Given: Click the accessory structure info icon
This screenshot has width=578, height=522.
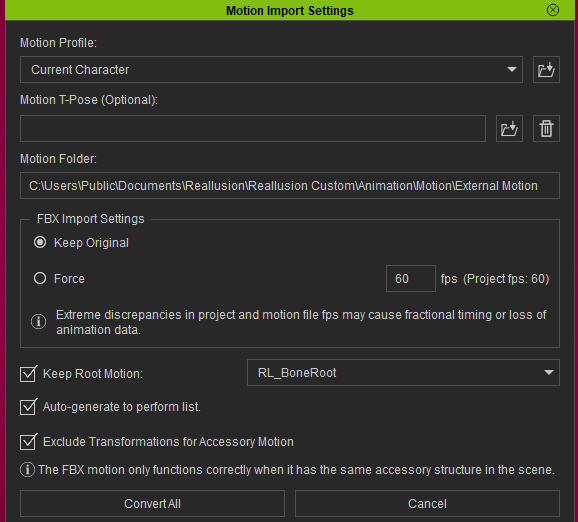Looking at the screenshot, I should click(x=27, y=470).
